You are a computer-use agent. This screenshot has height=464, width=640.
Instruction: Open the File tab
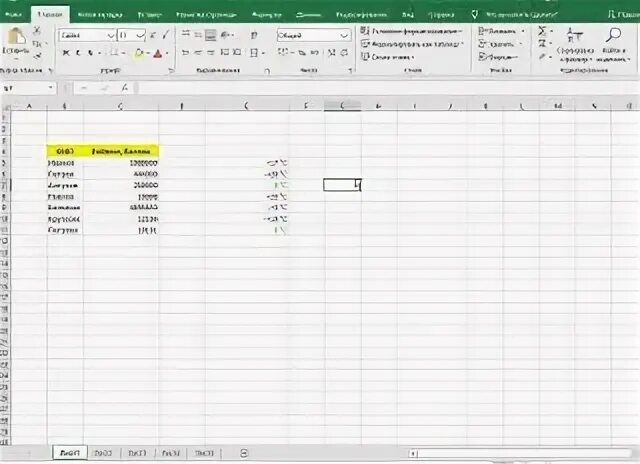[13, 15]
